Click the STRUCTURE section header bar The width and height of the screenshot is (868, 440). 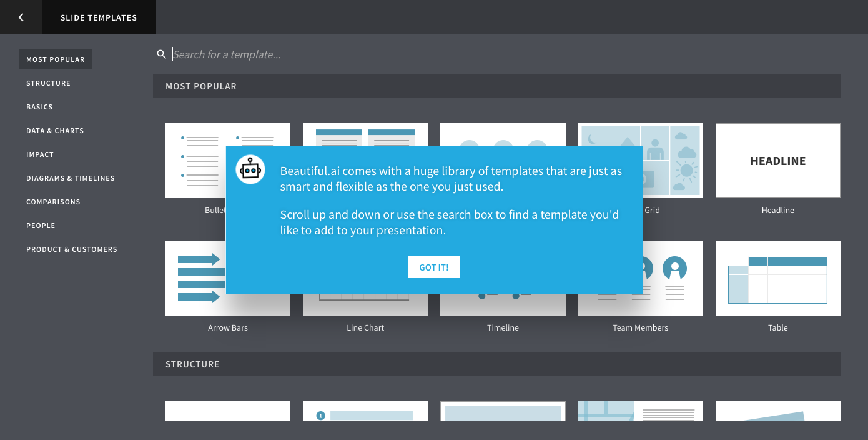point(496,364)
